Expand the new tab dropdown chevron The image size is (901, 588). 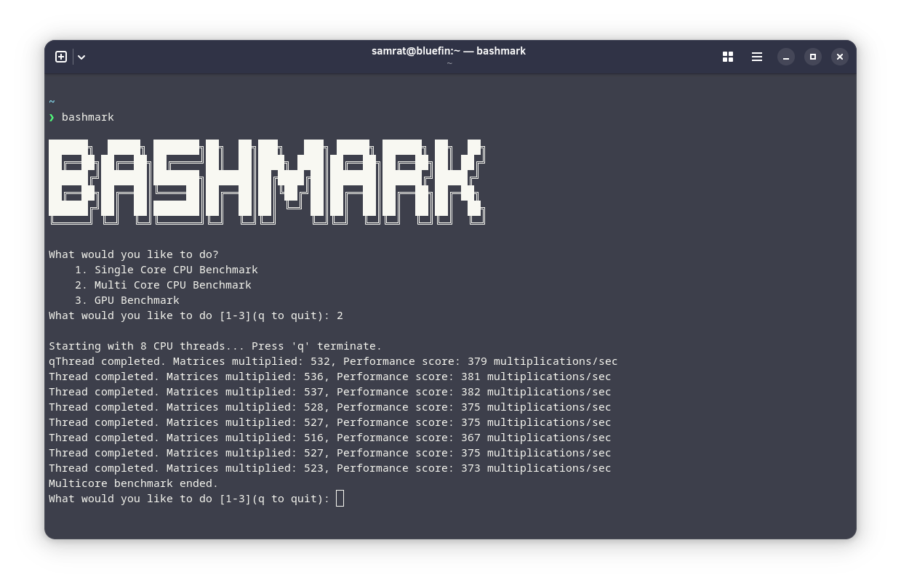81,57
